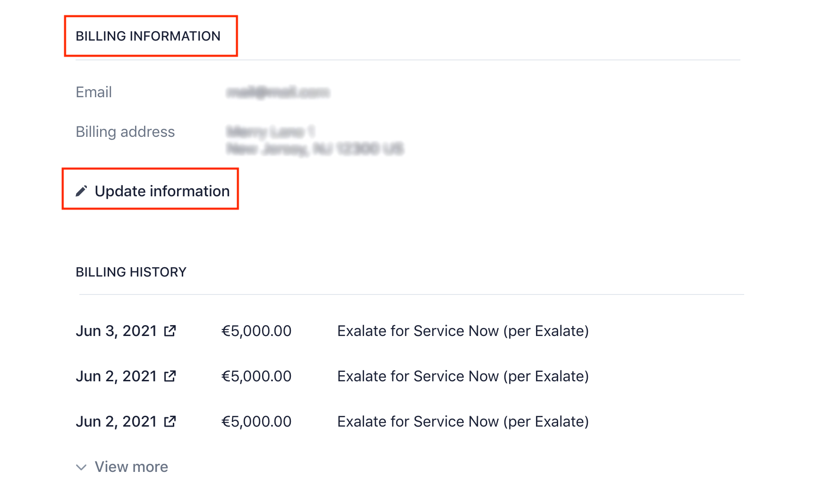Expand billing history with View more

[131, 467]
